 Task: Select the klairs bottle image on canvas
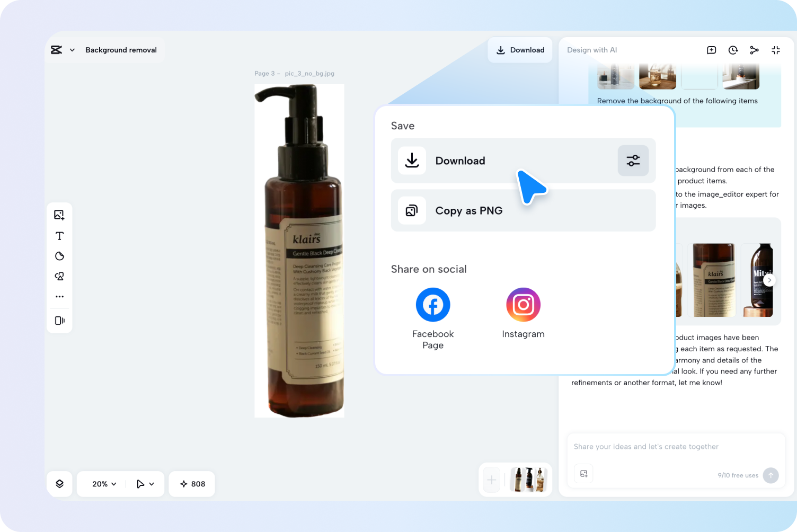(299, 251)
